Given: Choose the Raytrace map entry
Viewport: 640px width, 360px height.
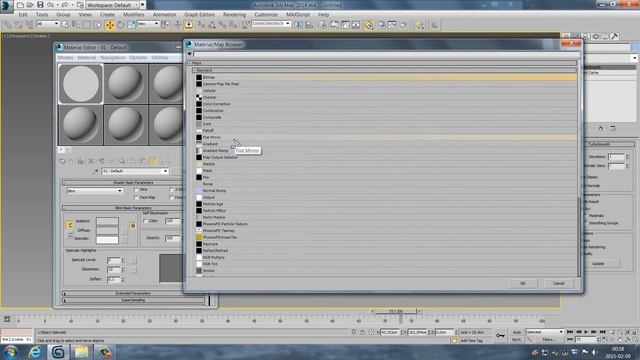Looking at the screenshot, I should [386, 244].
